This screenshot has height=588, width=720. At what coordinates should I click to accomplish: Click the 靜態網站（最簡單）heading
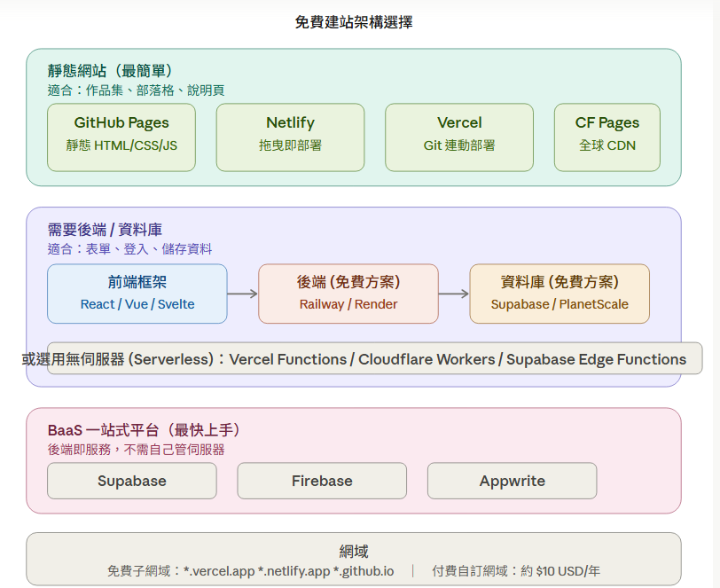110,71
